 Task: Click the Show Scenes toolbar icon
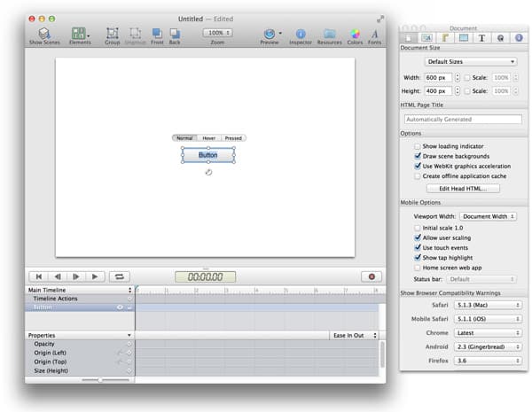[44, 33]
